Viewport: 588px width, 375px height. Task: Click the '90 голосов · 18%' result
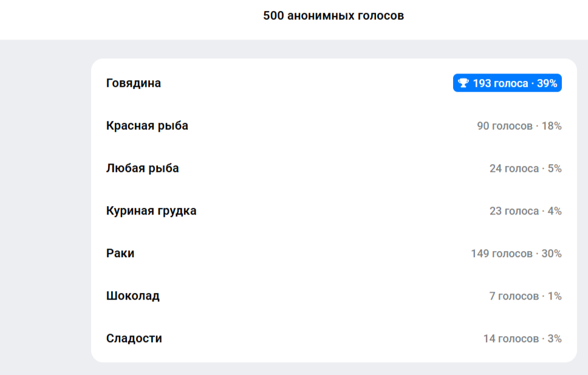click(x=519, y=126)
